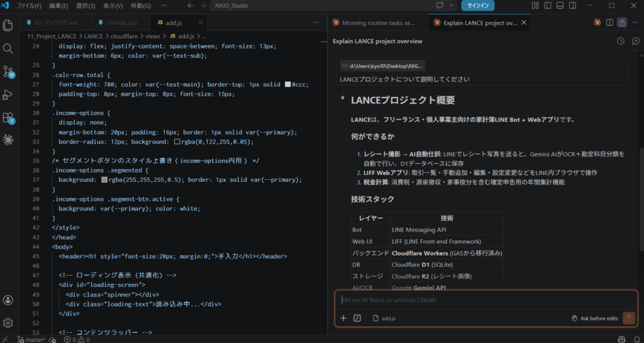Open the Extensions view in activity bar

pos(8,118)
